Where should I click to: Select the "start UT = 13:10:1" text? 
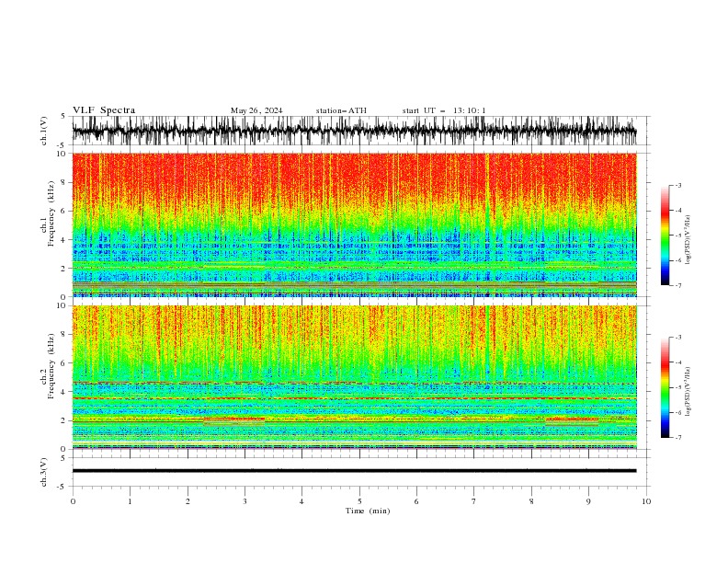click(444, 110)
